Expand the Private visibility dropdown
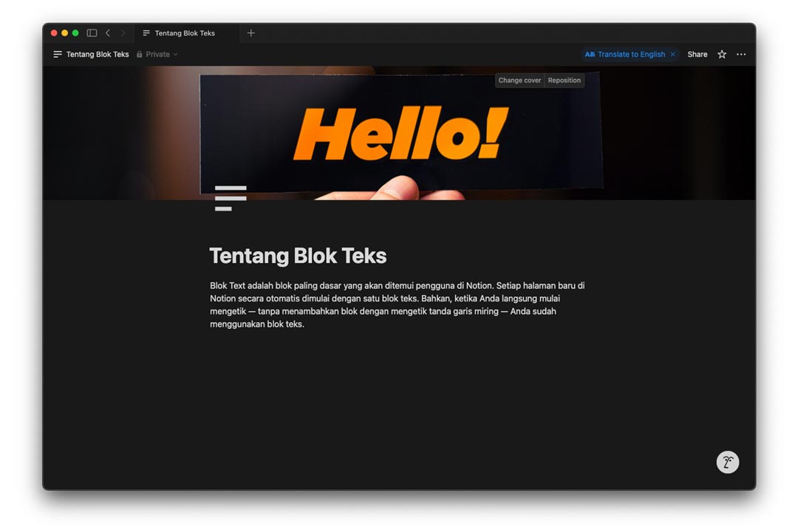The width and height of the screenshot is (798, 532). tap(157, 55)
